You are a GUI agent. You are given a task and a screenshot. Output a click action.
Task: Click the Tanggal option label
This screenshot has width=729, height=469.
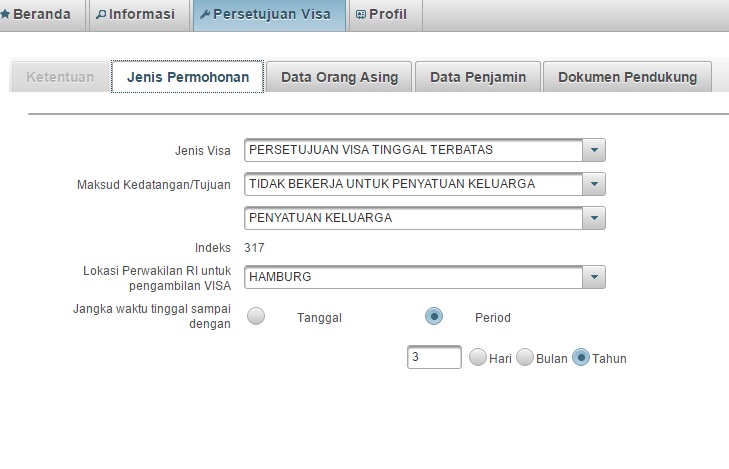(319, 317)
